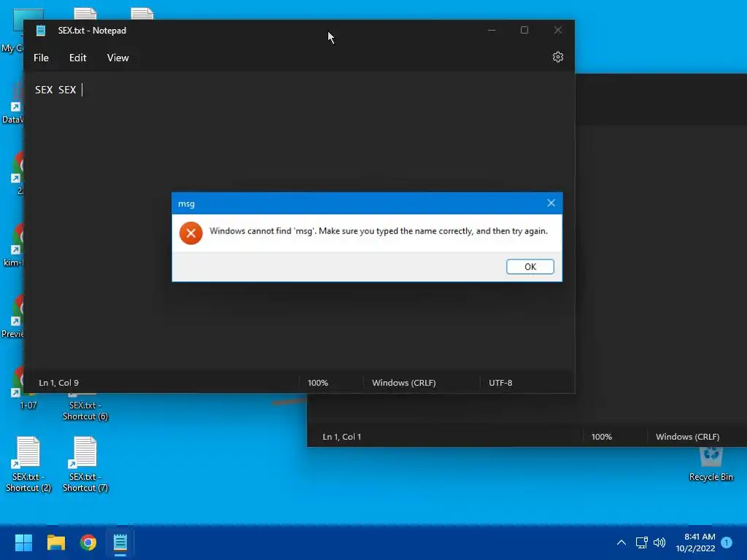Select the Recycle Bin desktop icon

[x=711, y=464]
